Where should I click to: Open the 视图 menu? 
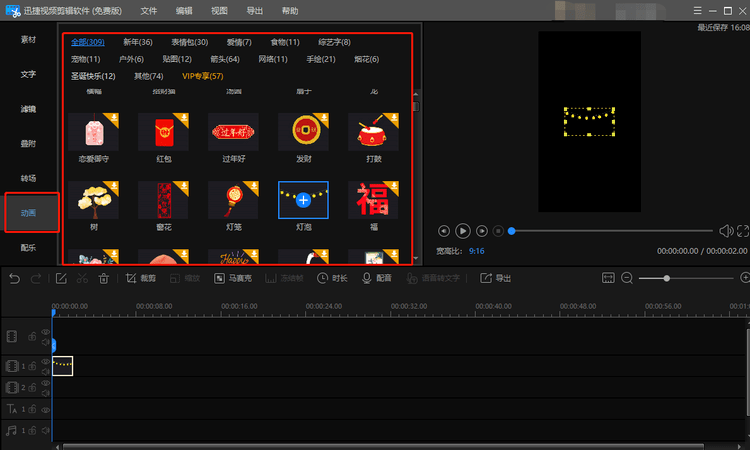(220, 11)
